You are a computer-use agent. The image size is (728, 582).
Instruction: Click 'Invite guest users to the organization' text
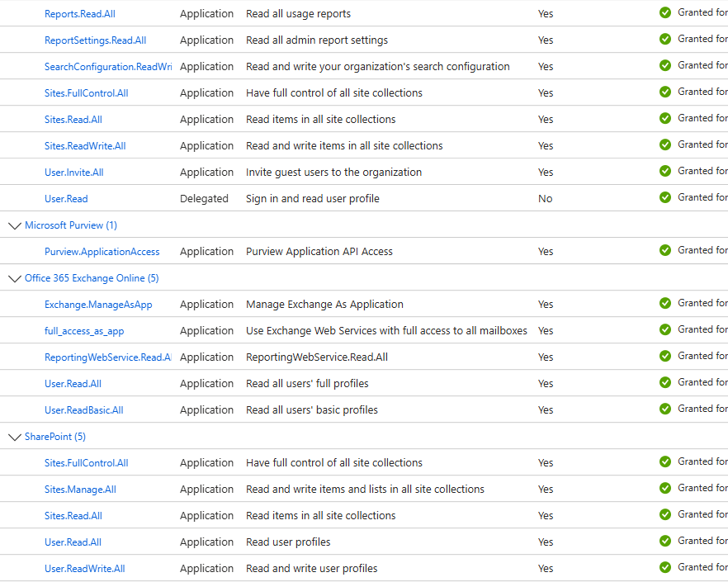pos(333,173)
